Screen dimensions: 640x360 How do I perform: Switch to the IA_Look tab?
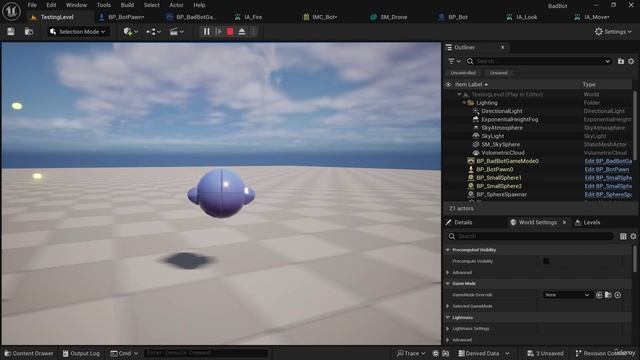527,17
